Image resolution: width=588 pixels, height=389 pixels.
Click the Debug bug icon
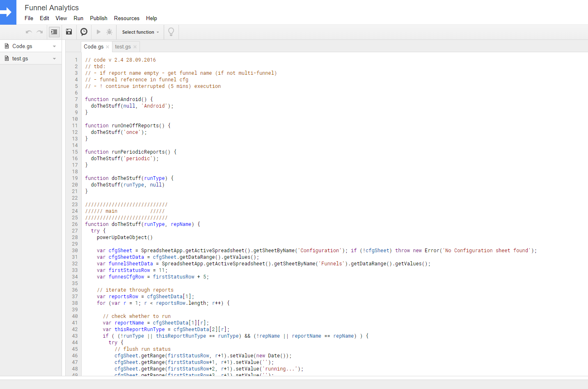[x=109, y=32]
